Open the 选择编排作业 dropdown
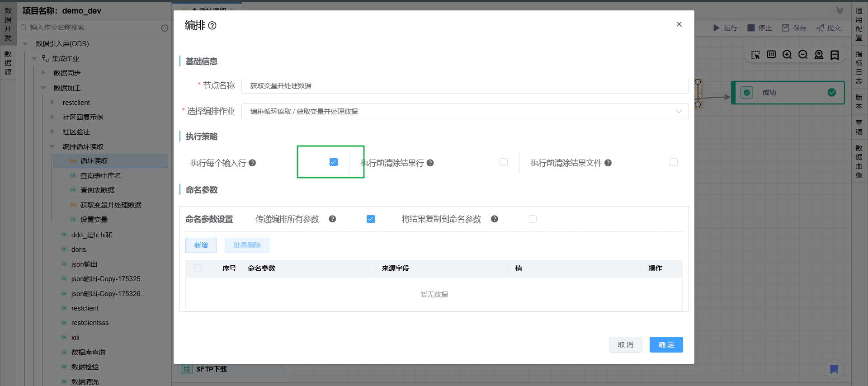The height and width of the screenshot is (386, 868). tap(464, 112)
